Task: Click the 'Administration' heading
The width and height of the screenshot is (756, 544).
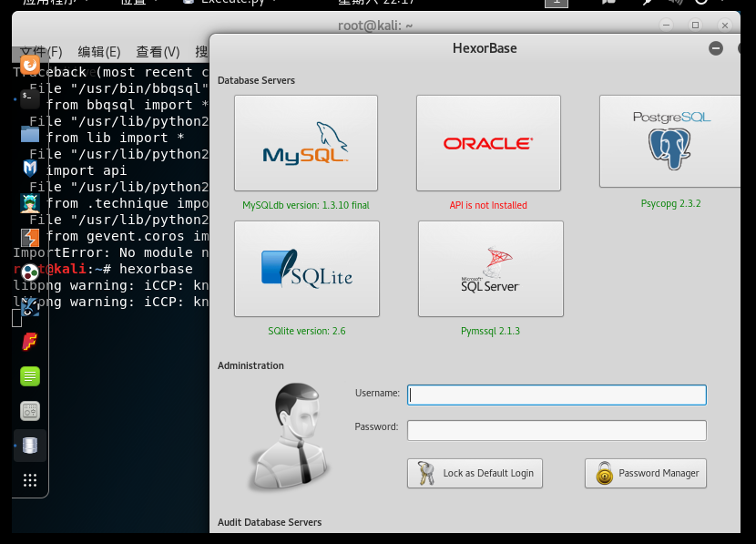Action: [x=250, y=365]
